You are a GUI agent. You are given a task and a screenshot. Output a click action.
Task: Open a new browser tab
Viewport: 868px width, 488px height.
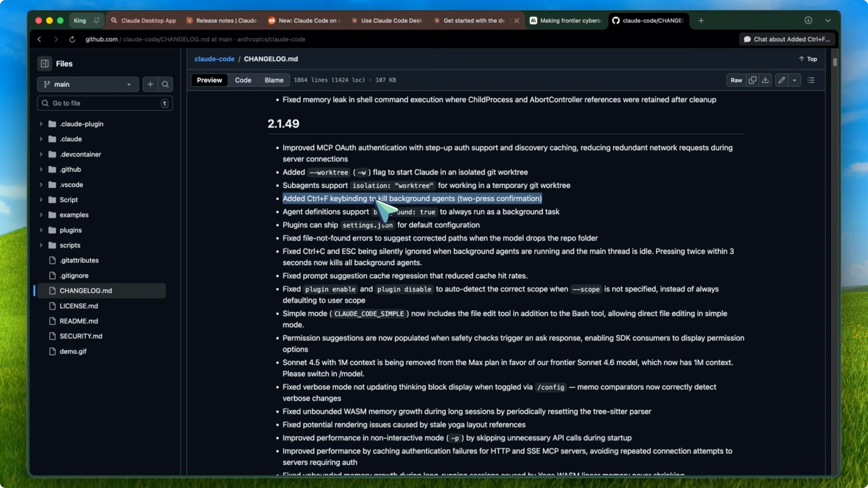[701, 20]
